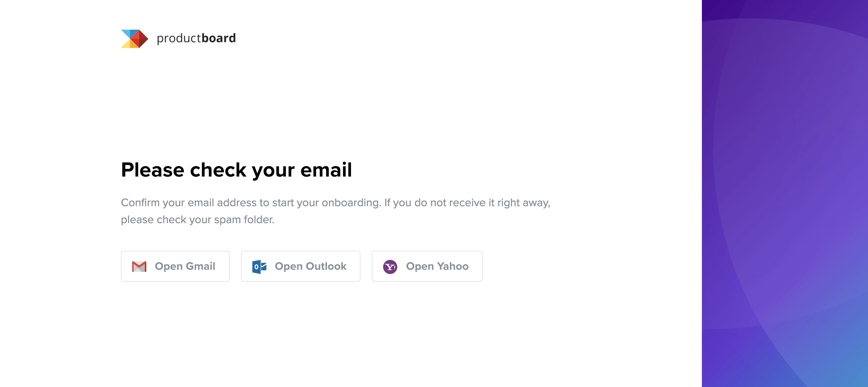Select the Please check your email heading
868x387 pixels.
click(236, 171)
